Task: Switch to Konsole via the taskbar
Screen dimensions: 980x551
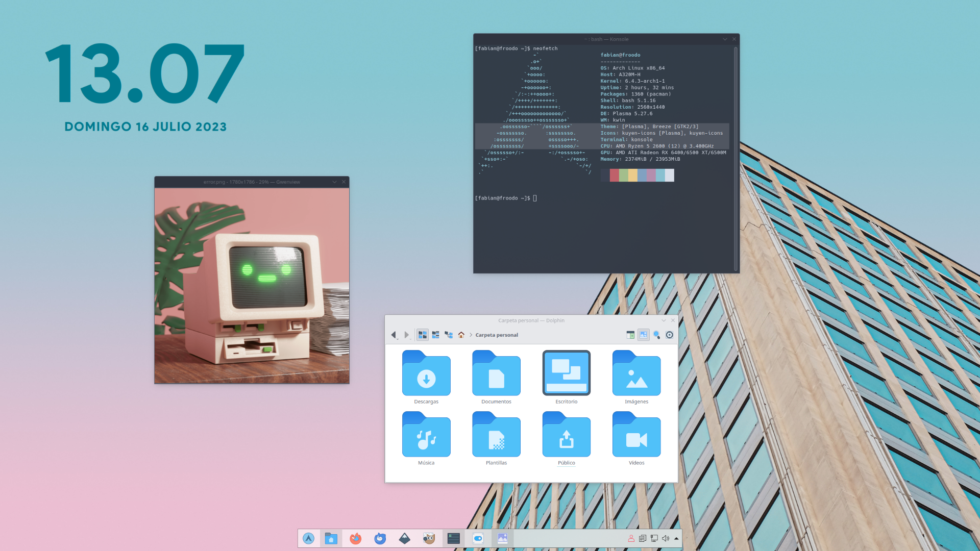Action: [454, 538]
